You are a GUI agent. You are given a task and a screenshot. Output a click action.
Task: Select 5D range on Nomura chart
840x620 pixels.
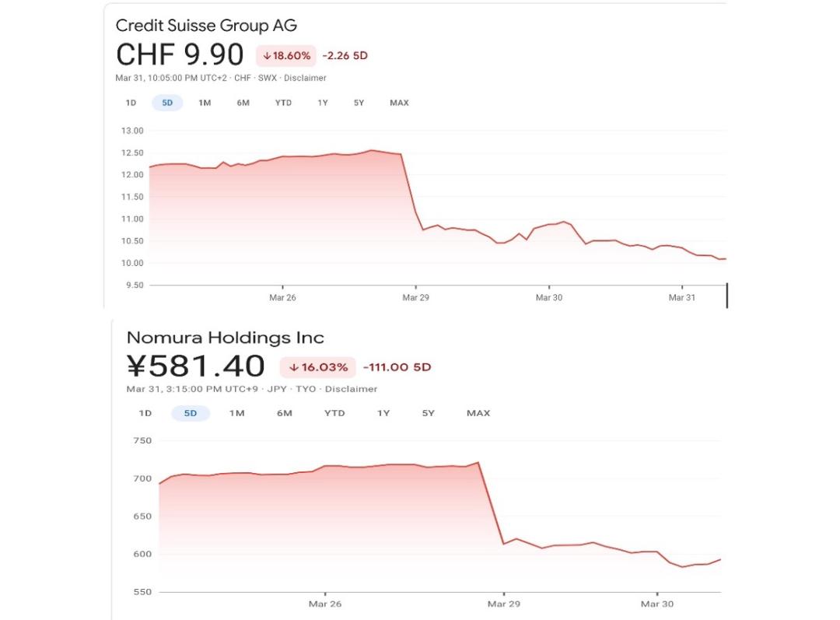coord(191,413)
